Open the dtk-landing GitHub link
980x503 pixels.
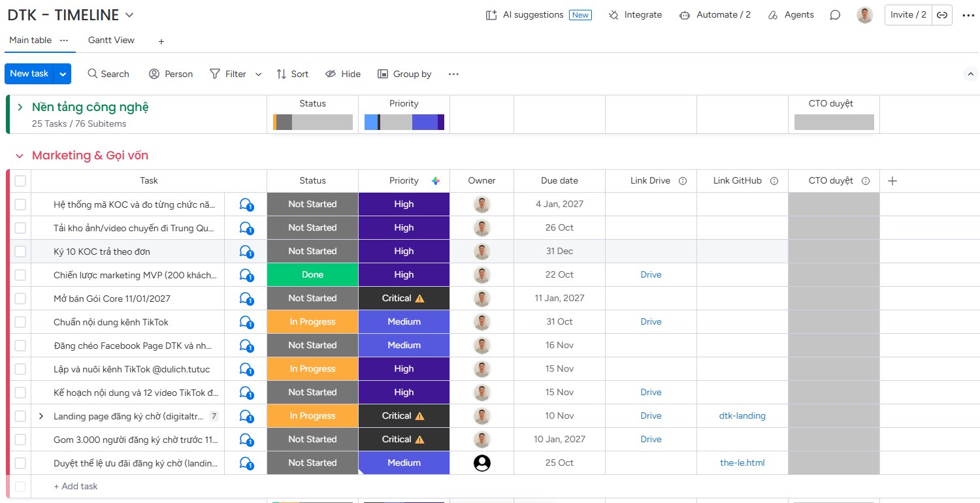(742, 416)
